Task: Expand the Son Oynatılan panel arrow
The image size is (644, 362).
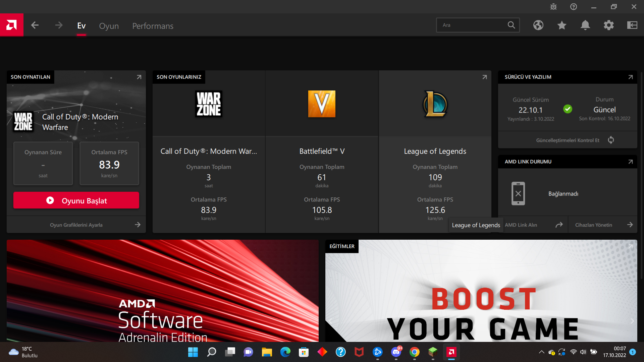Action: pos(139,77)
